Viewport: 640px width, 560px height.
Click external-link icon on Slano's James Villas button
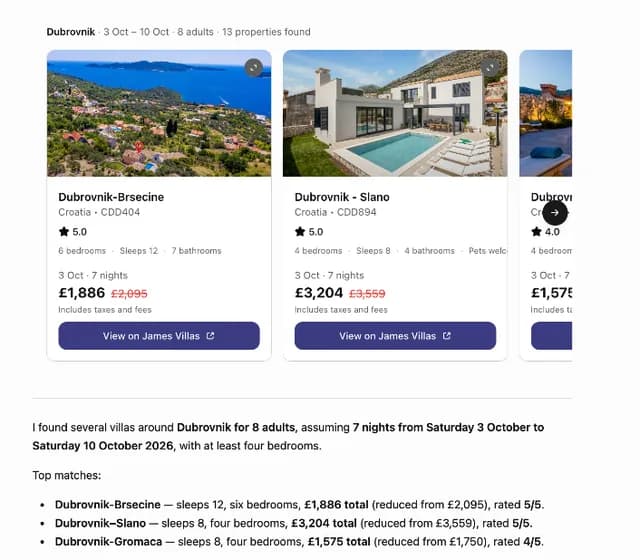[x=447, y=336]
